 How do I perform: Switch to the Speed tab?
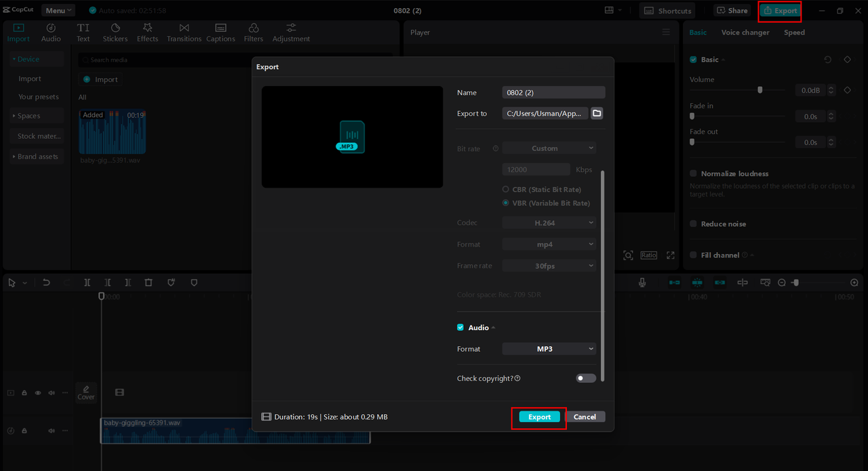coord(794,33)
